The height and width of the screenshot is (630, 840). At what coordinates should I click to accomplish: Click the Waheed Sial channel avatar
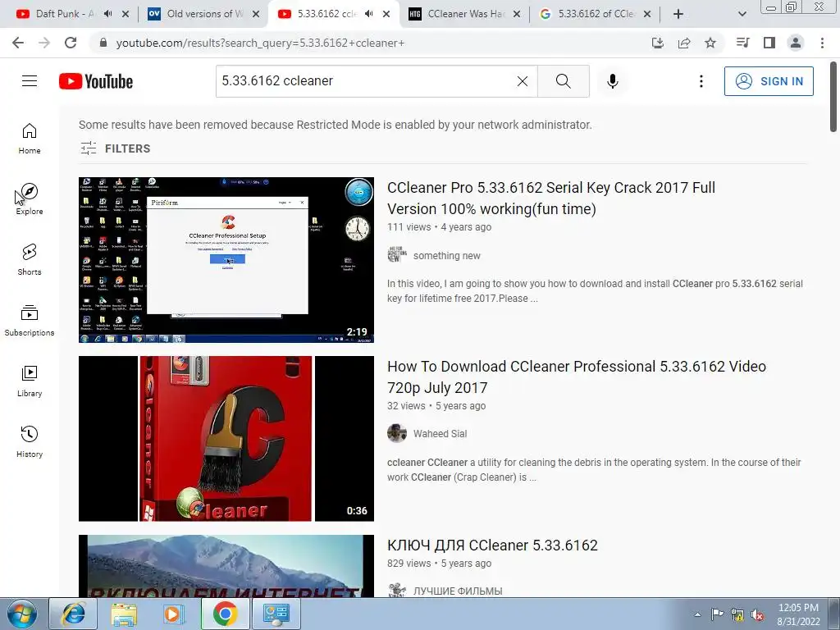pyautogui.click(x=397, y=433)
